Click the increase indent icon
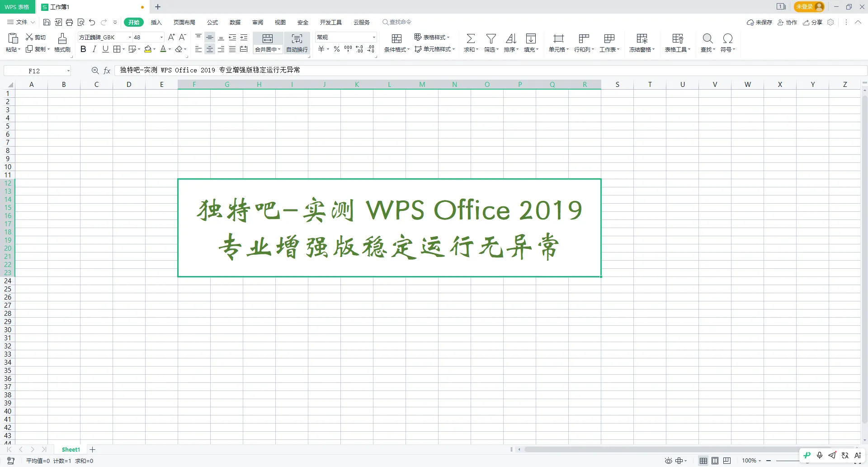This screenshot has width=868, height=467. 244,37
